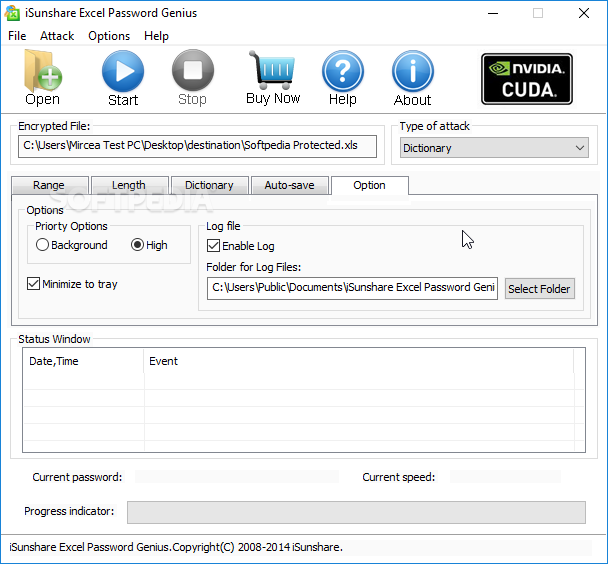Switch to the Range tab
Image resolution: width=608 pixels, height=564 pixels.
point(50,185)
